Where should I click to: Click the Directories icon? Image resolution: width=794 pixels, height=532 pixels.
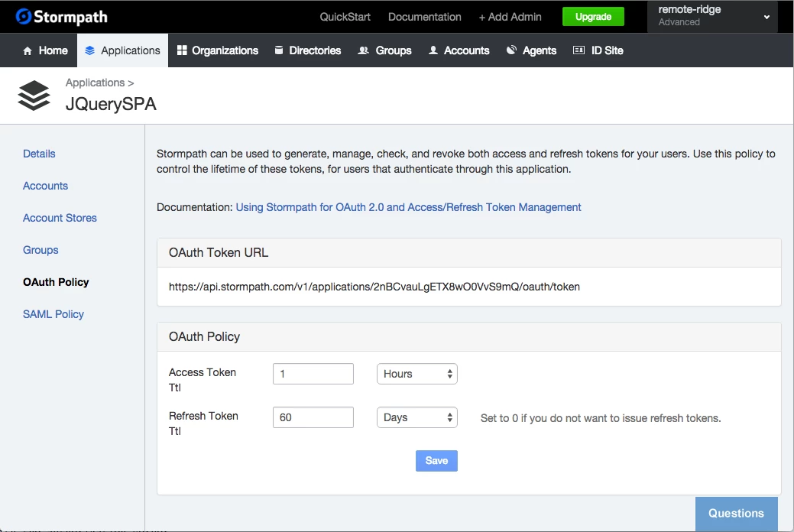(x=278, y=50)
